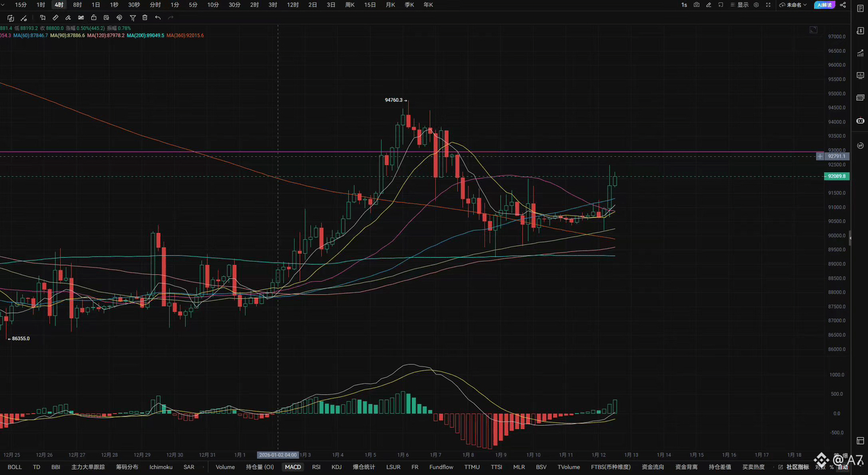
Task: Switch to the 12时 timeframe
Action: tap(293, 5)
